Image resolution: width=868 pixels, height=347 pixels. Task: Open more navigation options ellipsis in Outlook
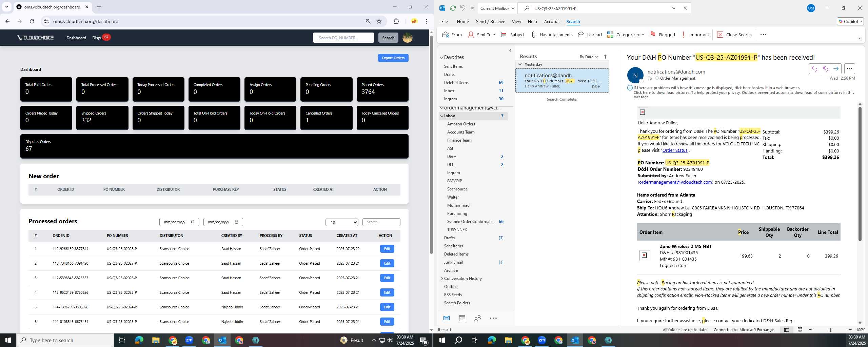(493, 318)
